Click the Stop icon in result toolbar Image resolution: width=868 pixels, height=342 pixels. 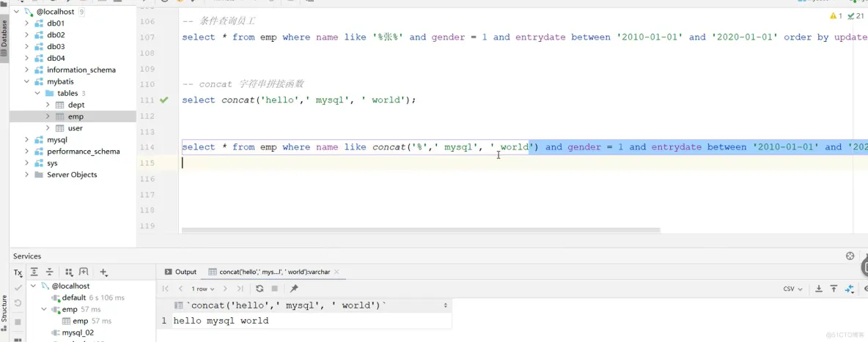[275, 289]
